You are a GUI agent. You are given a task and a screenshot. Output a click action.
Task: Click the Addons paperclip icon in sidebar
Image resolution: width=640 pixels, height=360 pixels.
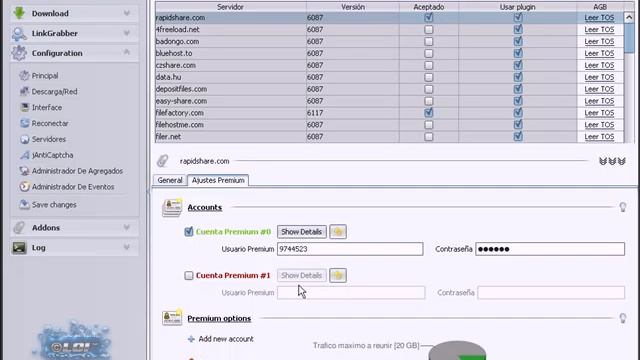point(19,227)
